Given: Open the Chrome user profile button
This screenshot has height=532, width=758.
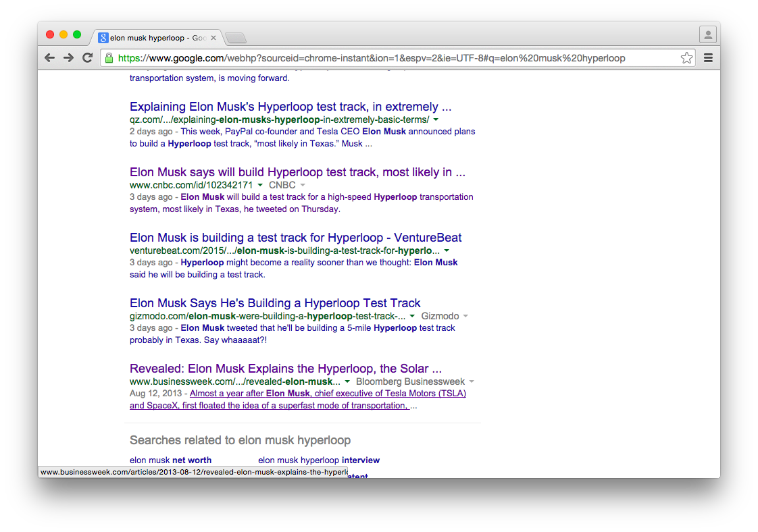Looking at the screenshot, I should coord(708,35).
